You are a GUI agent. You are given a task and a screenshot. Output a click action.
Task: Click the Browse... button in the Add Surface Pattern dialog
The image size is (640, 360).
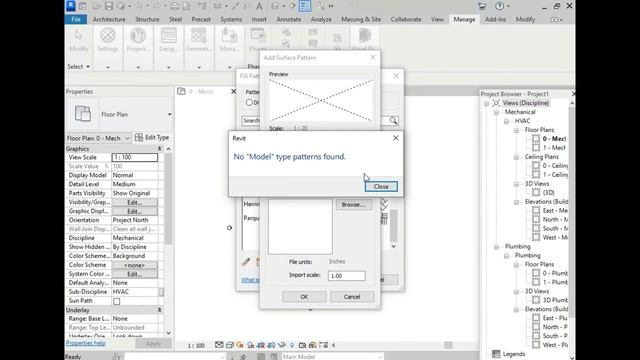pyautogui.click(x=353, y=204)
